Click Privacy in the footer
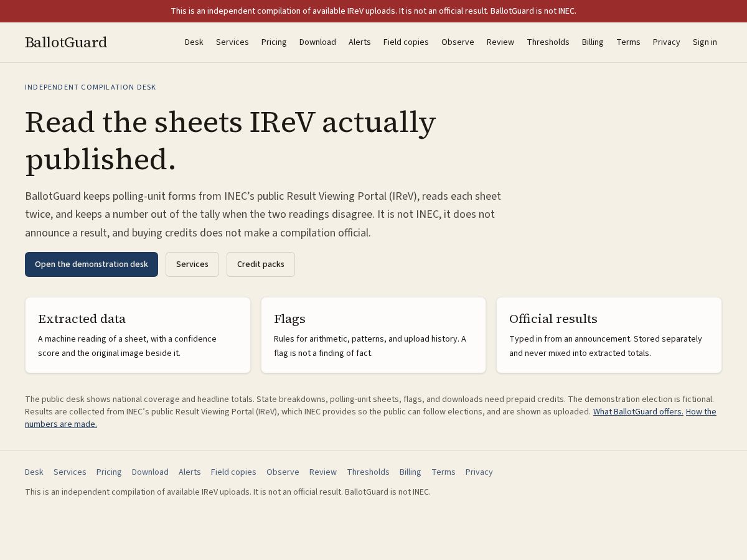This screenshot has height=560, width=747. [479, 472]
